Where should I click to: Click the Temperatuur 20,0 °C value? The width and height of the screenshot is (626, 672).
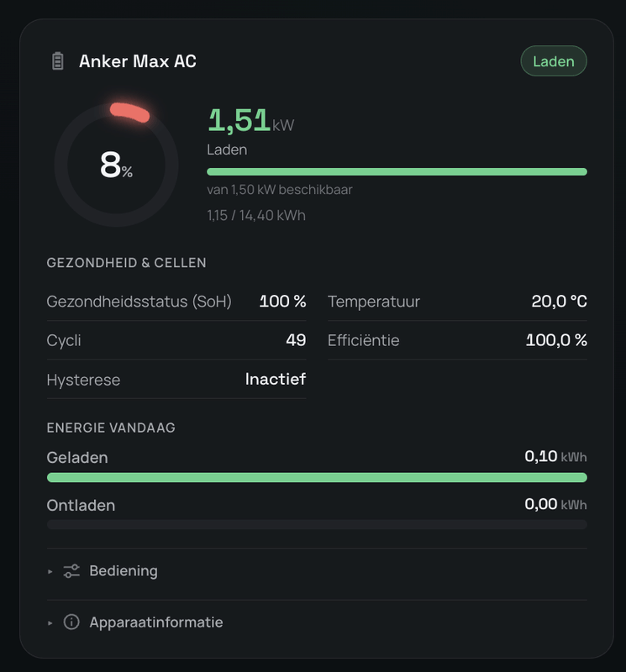(559, 302)
